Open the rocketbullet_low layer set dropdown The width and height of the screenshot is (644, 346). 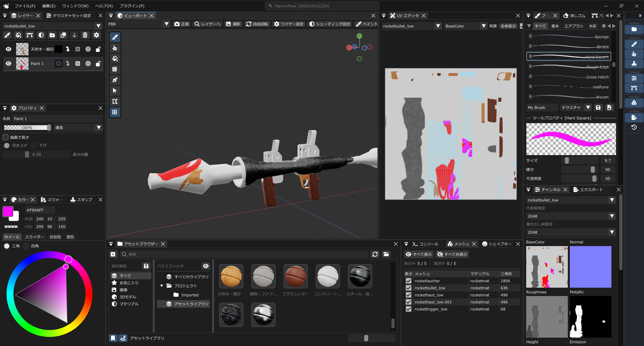pos(53,26)
